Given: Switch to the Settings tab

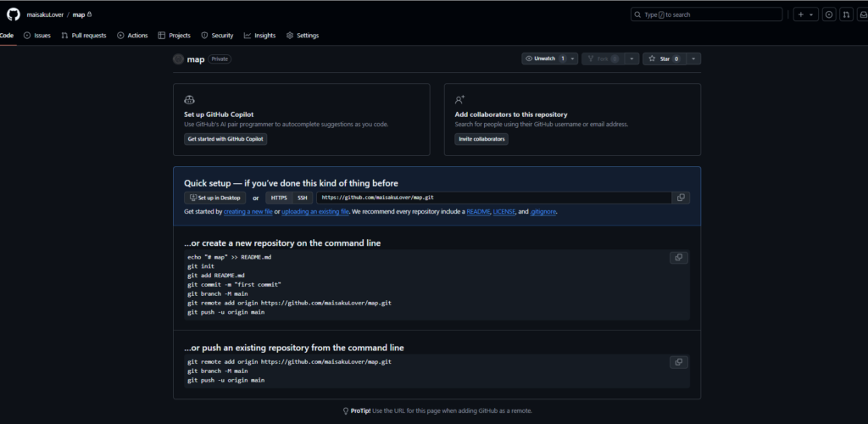Looking at the screenshot, I should (x=303, y=36).
